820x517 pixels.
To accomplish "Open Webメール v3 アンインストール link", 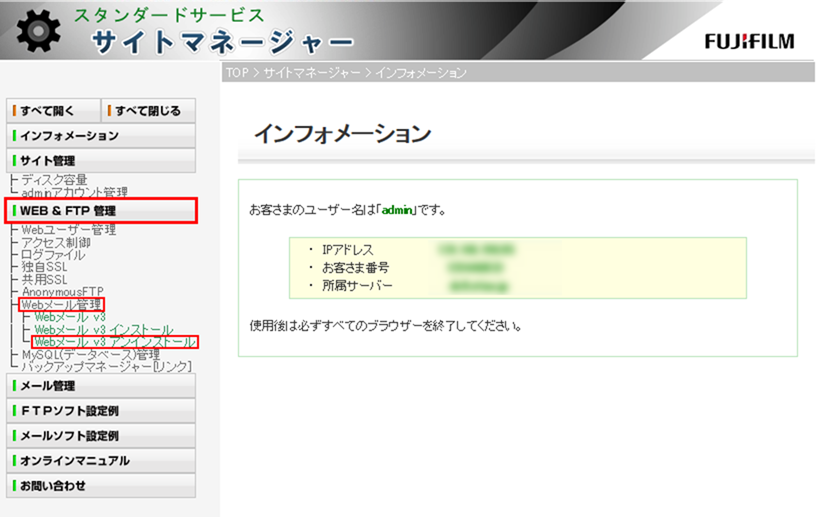I will tap(115, 342).
